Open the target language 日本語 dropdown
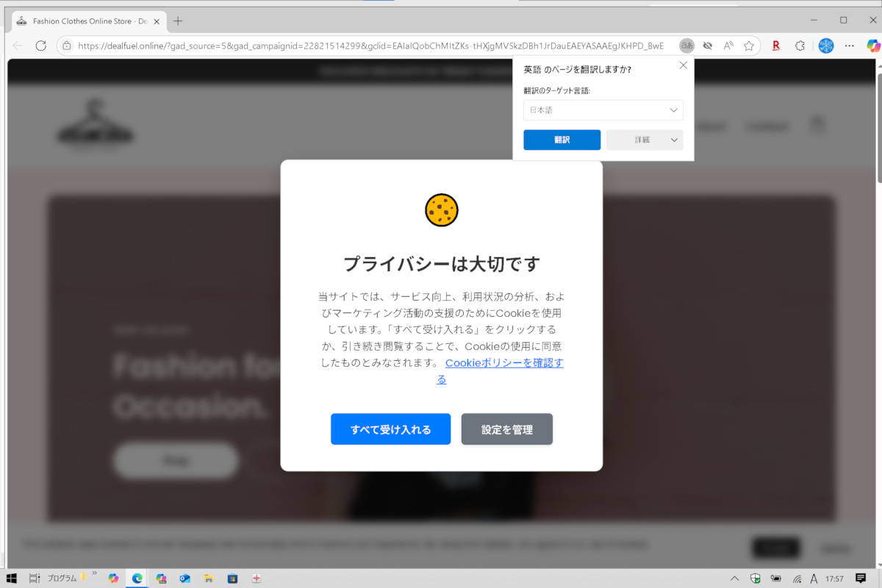The image size is (882, 588). coord(603,110)
